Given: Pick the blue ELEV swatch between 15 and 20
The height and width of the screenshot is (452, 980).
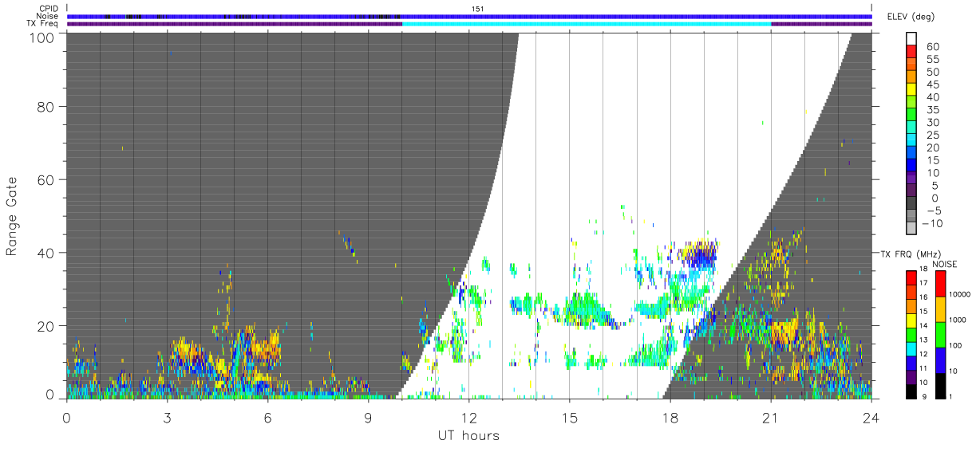Looking at the screenshot, I should coord(912,153).
